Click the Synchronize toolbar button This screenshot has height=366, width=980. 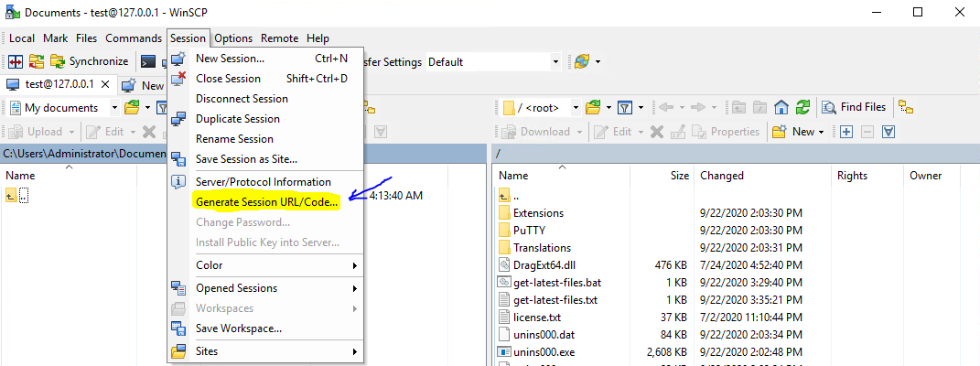coord(90,61)
